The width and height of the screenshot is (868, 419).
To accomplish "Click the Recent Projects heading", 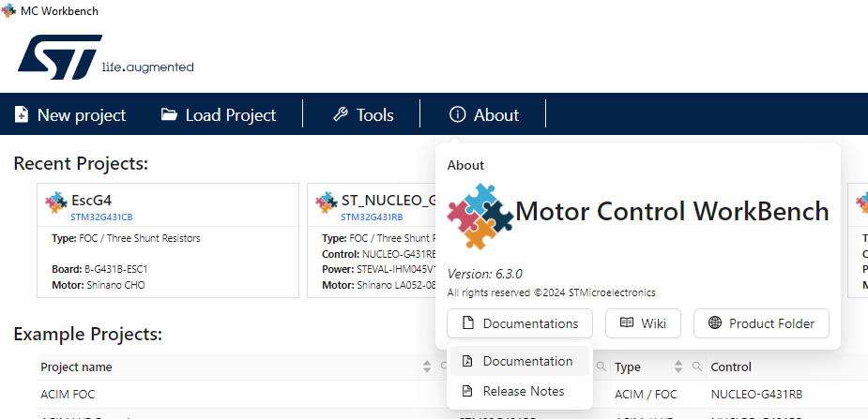I will point(81,164).
